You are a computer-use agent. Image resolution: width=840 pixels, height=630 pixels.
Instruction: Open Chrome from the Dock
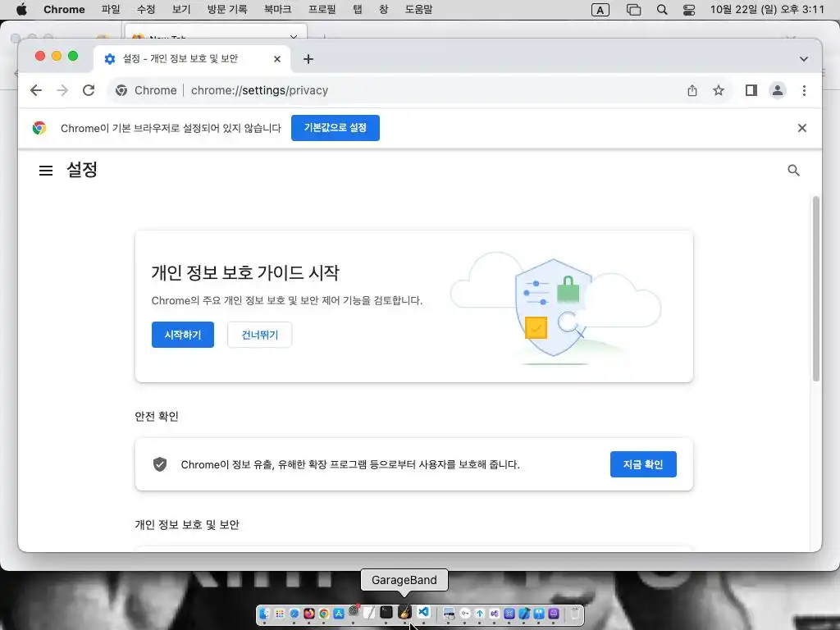323,614
